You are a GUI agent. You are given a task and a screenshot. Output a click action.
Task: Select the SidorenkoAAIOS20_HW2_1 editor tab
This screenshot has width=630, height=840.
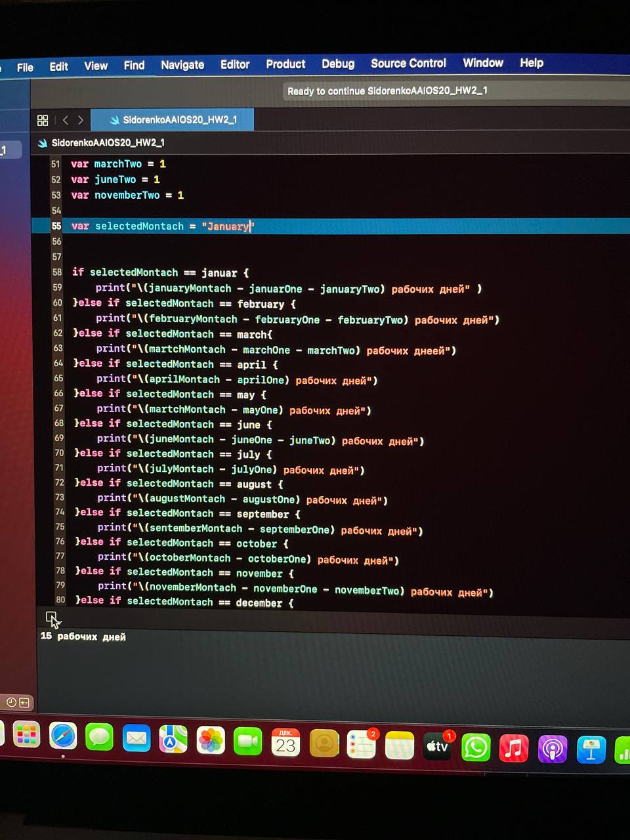(172, 120)
